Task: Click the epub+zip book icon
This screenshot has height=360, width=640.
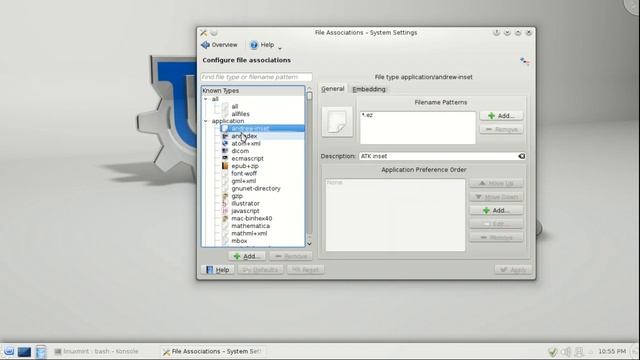Action: [225, 166]
